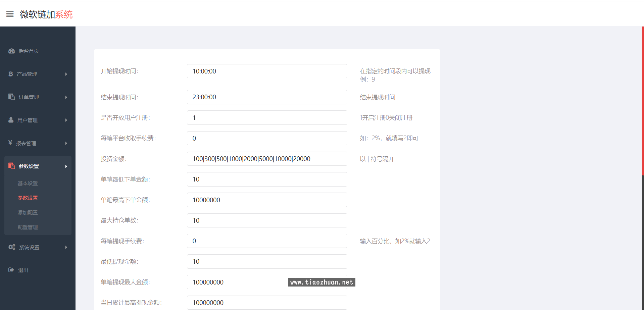Click the 微软链加系统 title

[46, 14]
